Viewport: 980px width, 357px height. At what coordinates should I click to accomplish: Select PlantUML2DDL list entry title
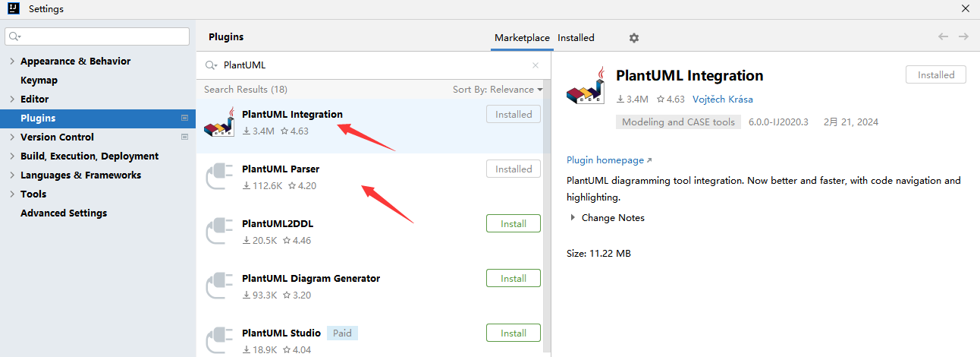tap(278, 224)
